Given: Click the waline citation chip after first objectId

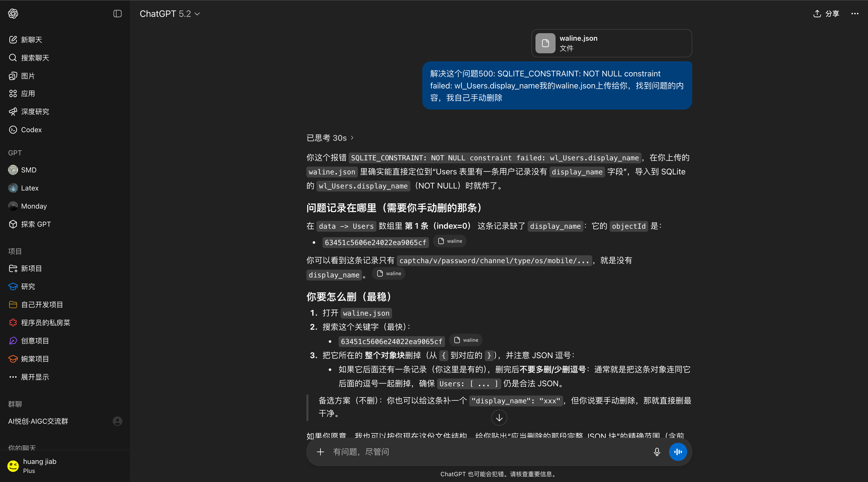Looking at the screenshot, I should [x=450, y=241].
